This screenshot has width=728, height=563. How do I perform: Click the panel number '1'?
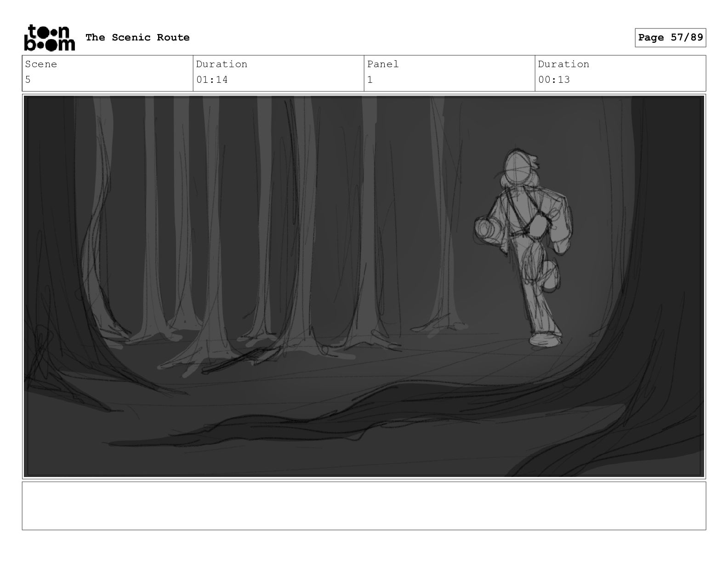coord(370,80)
